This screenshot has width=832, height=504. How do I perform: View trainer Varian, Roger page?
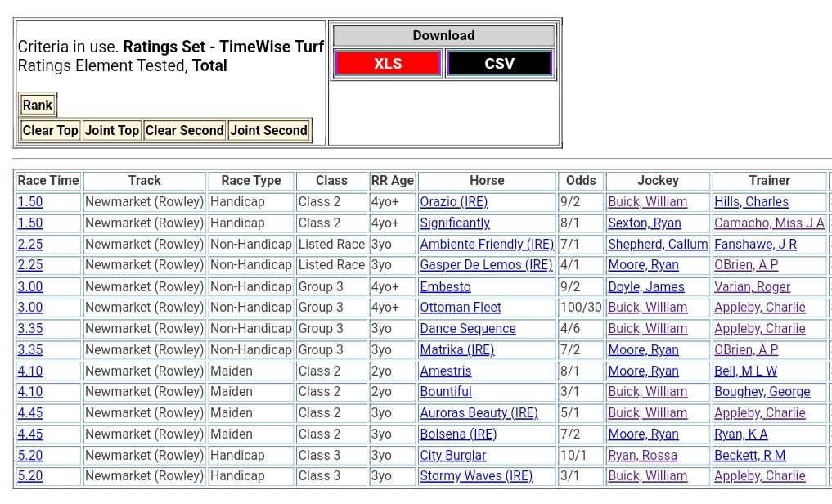coord(752,287)
